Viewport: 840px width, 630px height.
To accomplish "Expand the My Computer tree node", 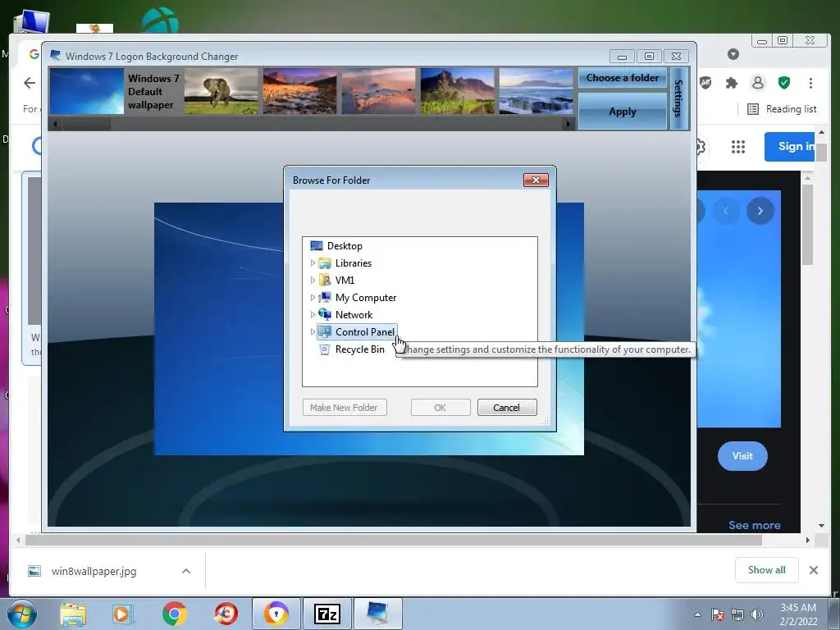I will coord(313,297).
